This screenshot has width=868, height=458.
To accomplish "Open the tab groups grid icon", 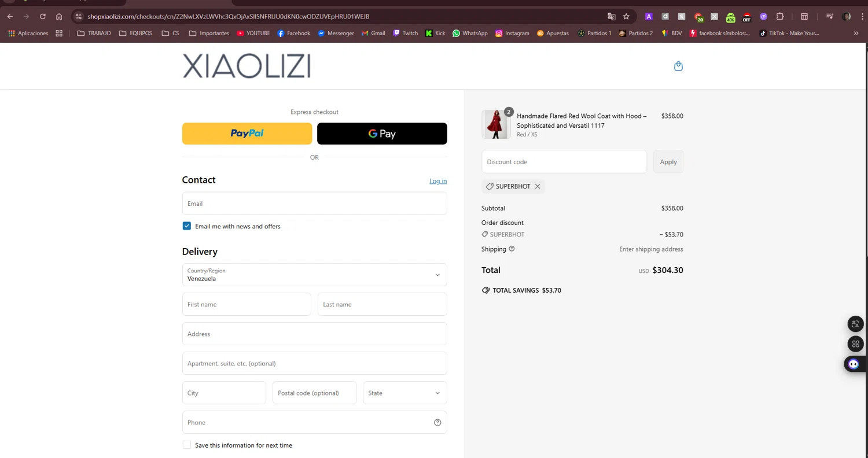I will point(59,34).
